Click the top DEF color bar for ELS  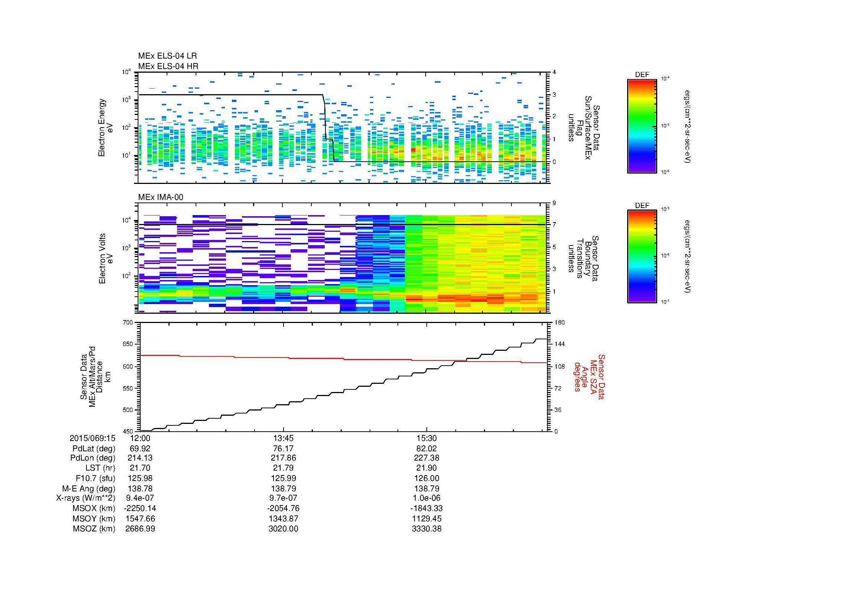tap(642, 126)
